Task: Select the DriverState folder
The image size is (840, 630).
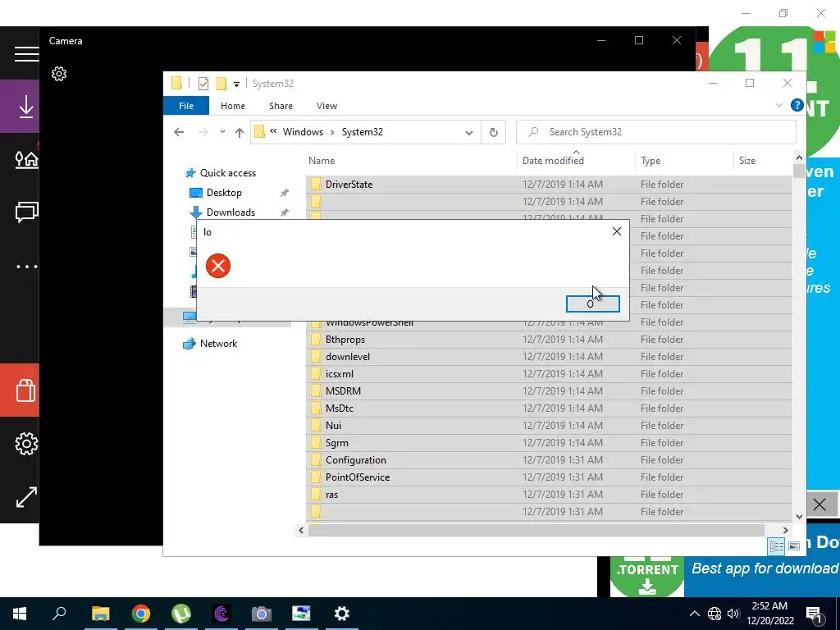Action: point(549,185)
